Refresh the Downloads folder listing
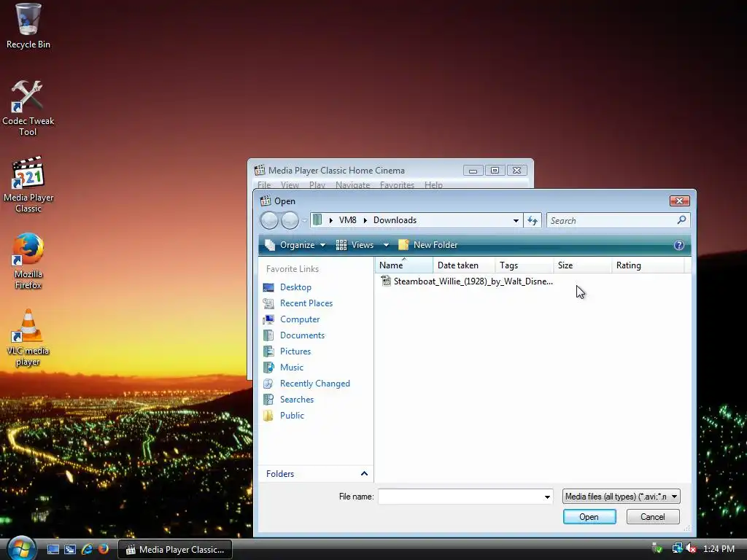747x560 pixels. click(533, 220)
